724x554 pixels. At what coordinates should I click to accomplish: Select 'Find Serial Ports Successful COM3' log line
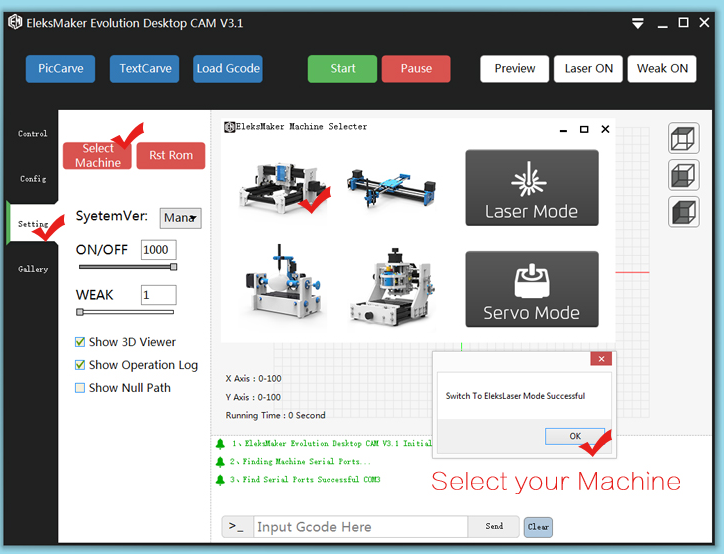(305, 480)
